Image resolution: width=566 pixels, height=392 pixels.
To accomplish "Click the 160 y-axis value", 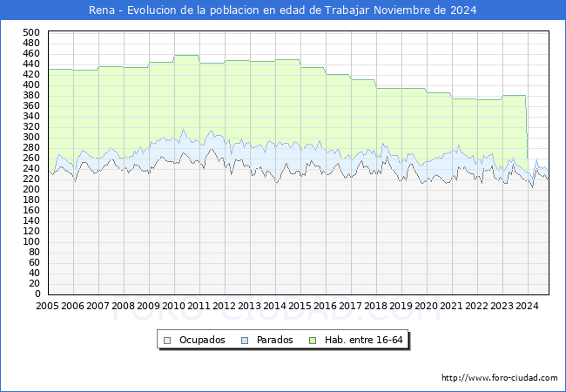I will 31,211.
